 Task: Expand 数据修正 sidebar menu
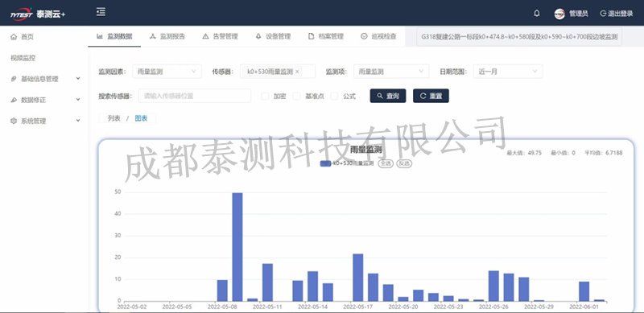pyautogui.click(x=45, y=100)
